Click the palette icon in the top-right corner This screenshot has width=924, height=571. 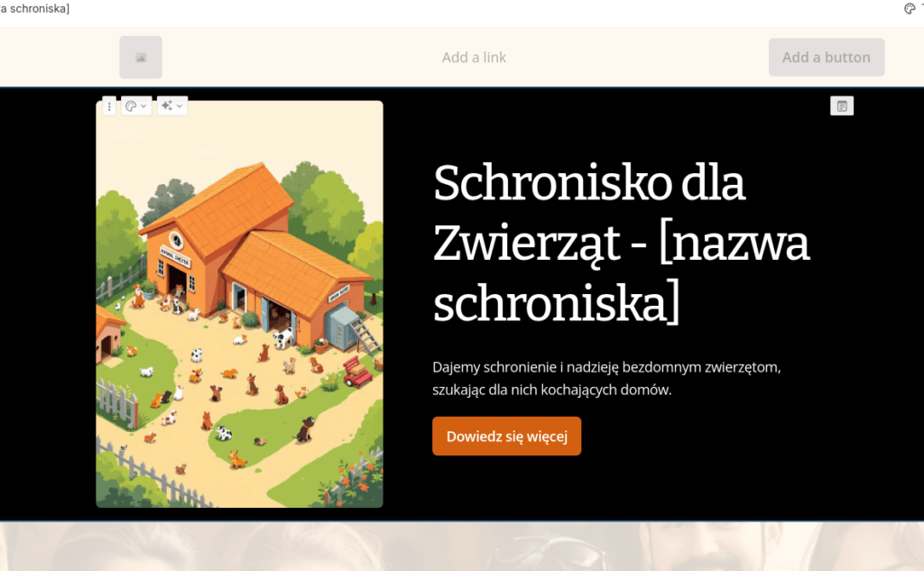point(910,8)
